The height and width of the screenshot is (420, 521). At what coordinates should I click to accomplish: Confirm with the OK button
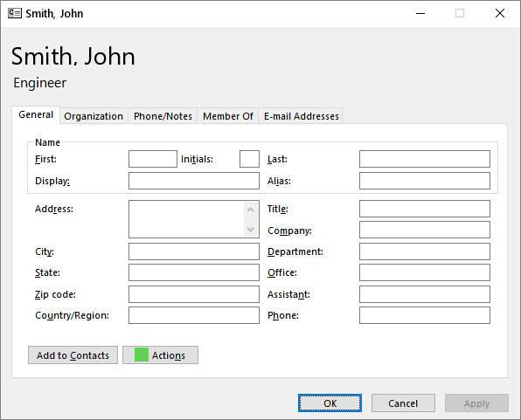click(330, 403)
